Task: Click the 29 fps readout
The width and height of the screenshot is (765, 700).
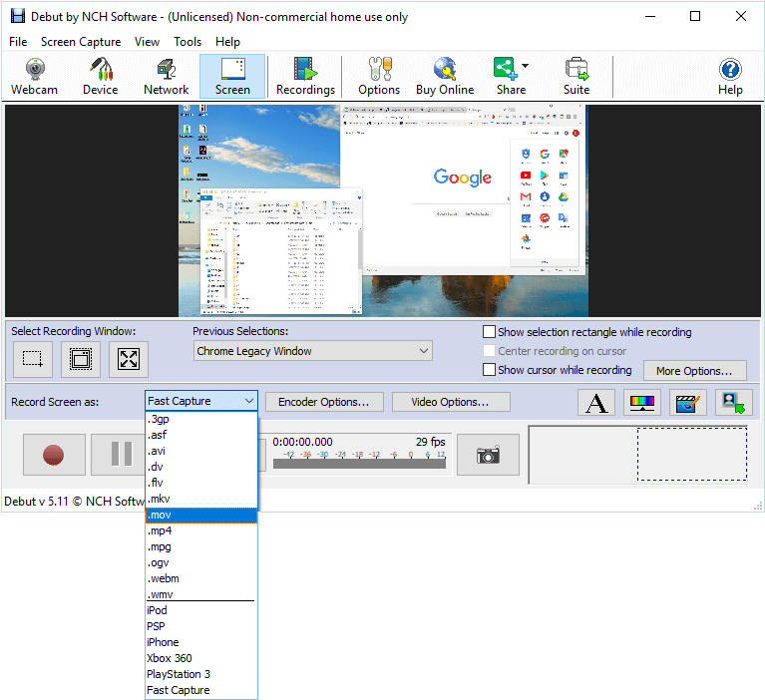Action: [x=430, y=442]
